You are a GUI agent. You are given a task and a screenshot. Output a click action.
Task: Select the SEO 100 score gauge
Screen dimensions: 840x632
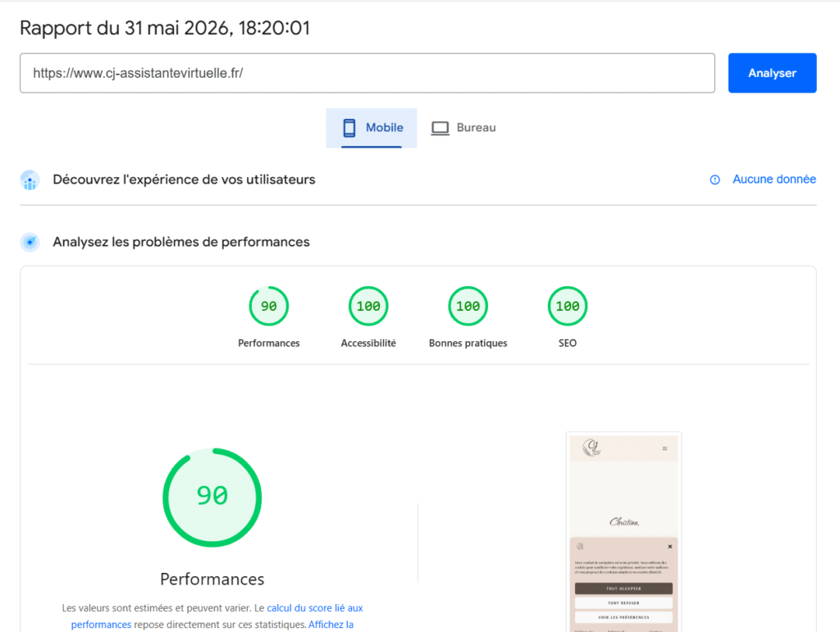click(x=568, y=306)
